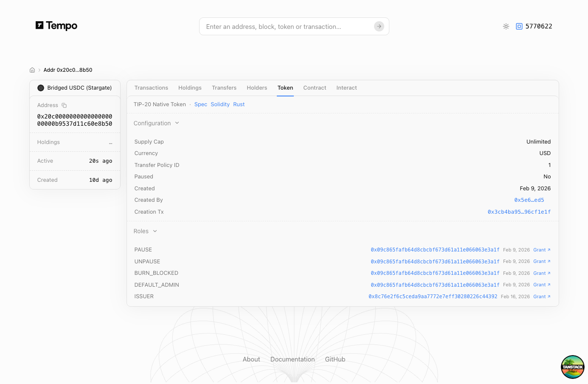Open the PAUSE role holder address
The height and width of the screenshot is (384, 588).
pyautogui.click(x=435, y=250)
